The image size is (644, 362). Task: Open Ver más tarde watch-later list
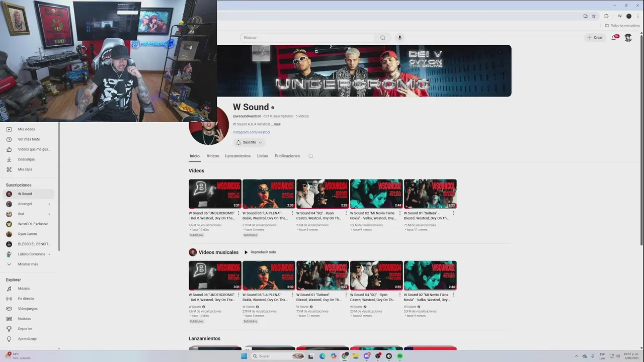[29, 139]
